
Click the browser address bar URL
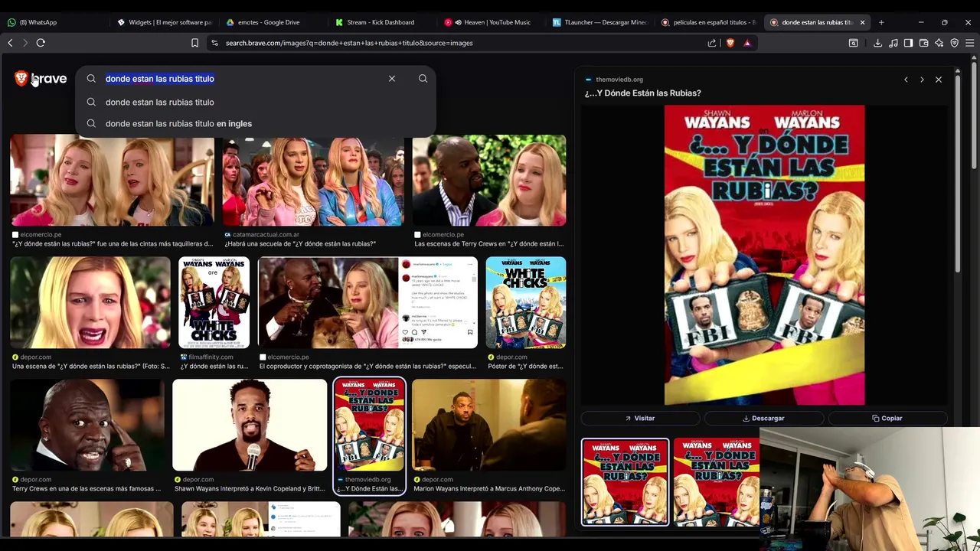349,43
